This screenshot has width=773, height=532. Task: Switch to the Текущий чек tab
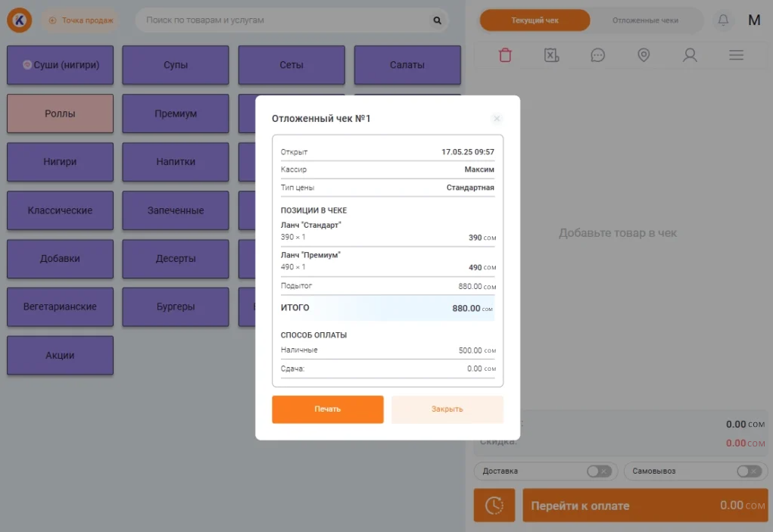pyautogui.click(x=535, y=20)
